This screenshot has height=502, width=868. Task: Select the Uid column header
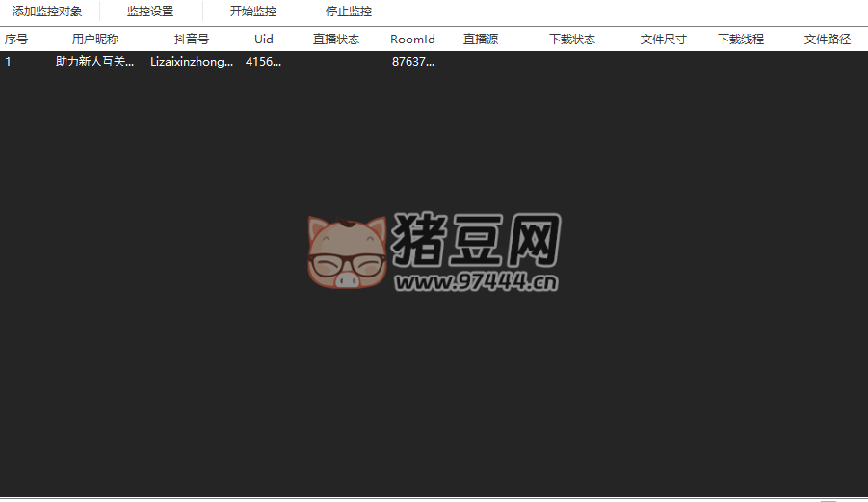pyautogui.click(x=264, y=40)
